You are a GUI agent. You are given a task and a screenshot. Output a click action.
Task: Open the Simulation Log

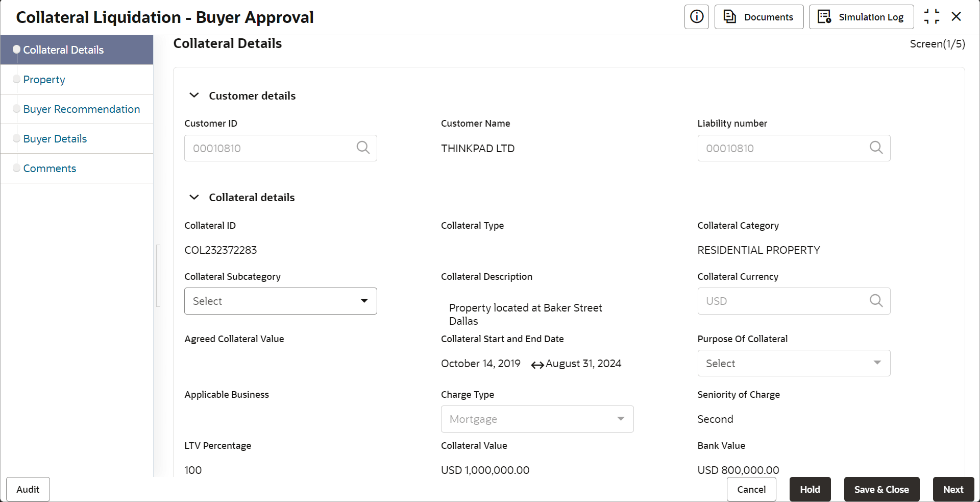tap(862, 17)
